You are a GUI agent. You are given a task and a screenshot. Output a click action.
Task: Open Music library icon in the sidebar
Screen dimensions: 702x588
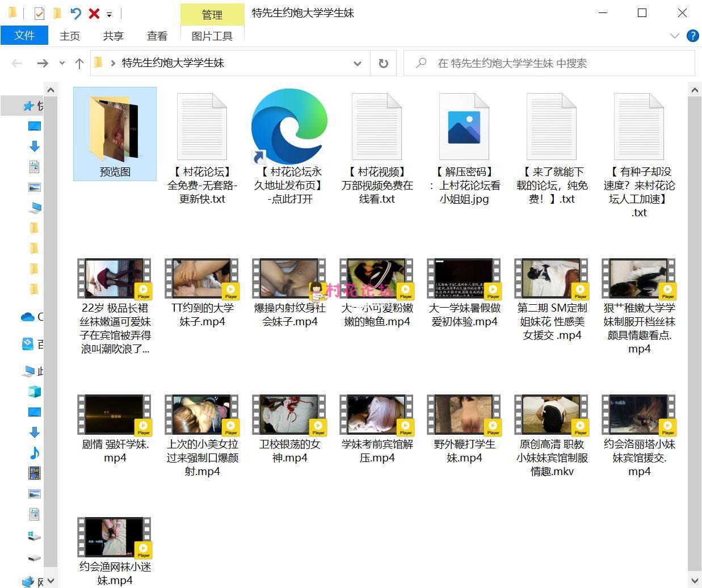point(35,452)
